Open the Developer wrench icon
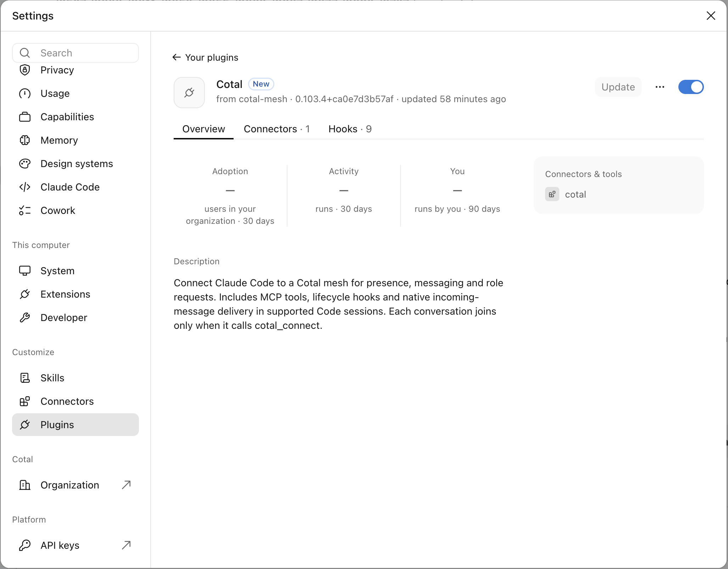This screenshot has width=728, height=569. [x=25, y=317]
